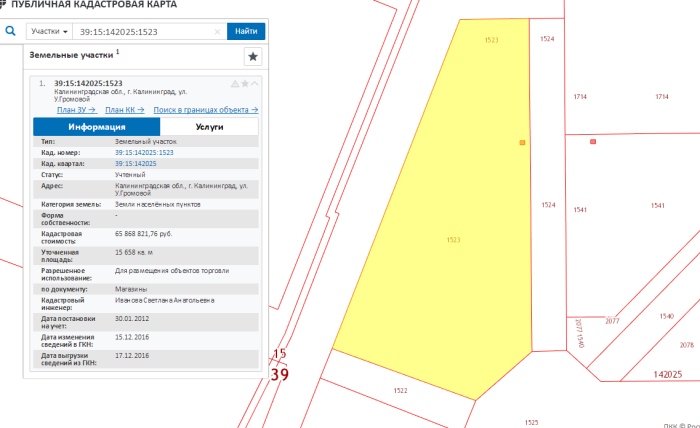The image size is (700, 428).
Task: Click the magnifier search icon
Action: pyautogui.click(x=10, y=31)
